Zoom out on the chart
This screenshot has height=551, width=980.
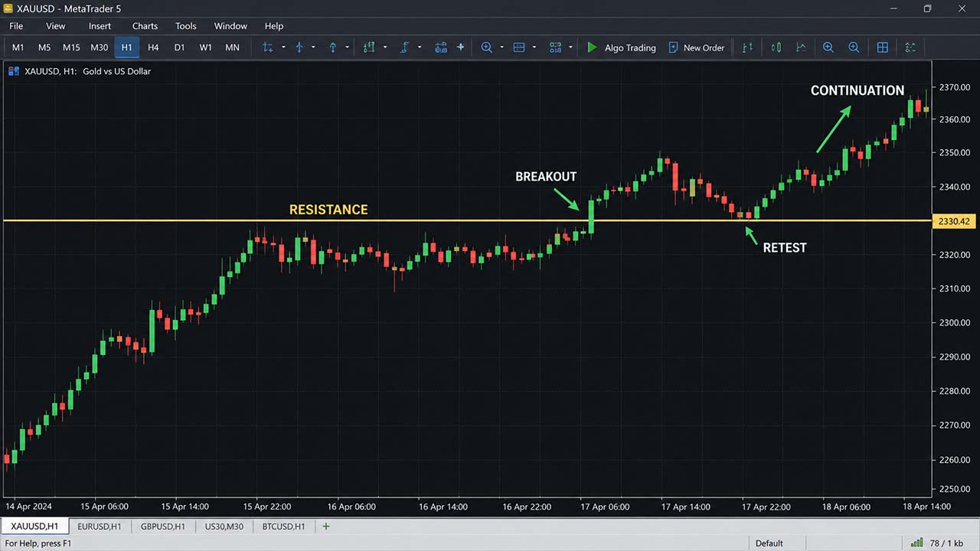tap(854, 47)
